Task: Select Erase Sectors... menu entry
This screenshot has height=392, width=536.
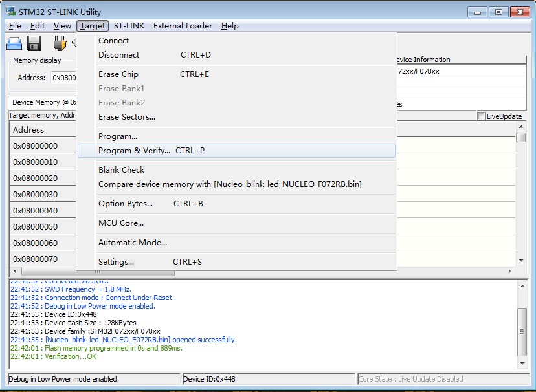Action: [236, 117]
